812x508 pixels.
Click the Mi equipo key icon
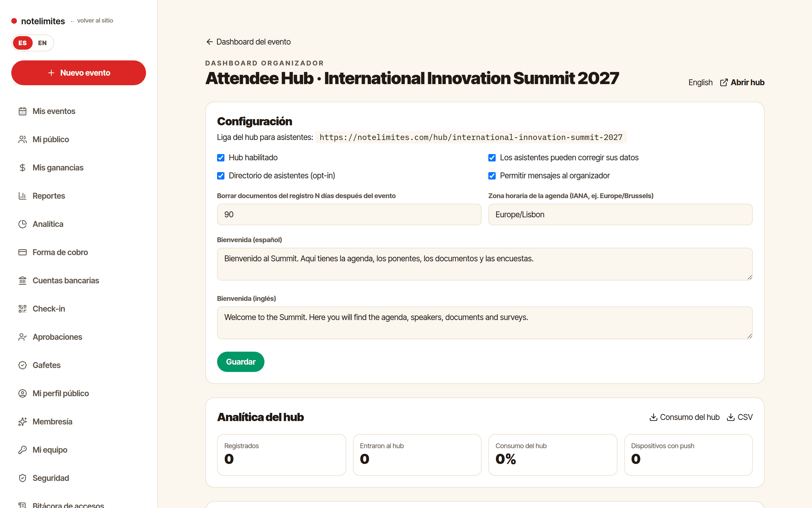point(23,450)
